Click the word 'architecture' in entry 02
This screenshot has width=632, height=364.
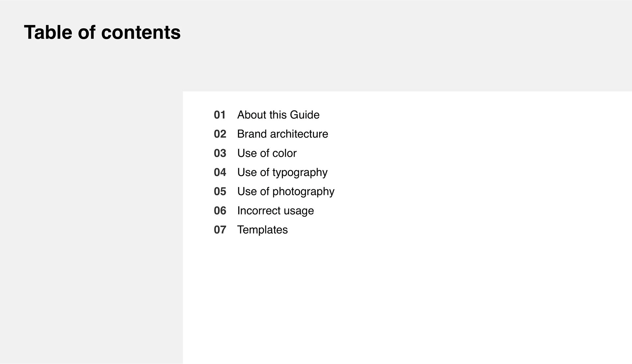299,134
